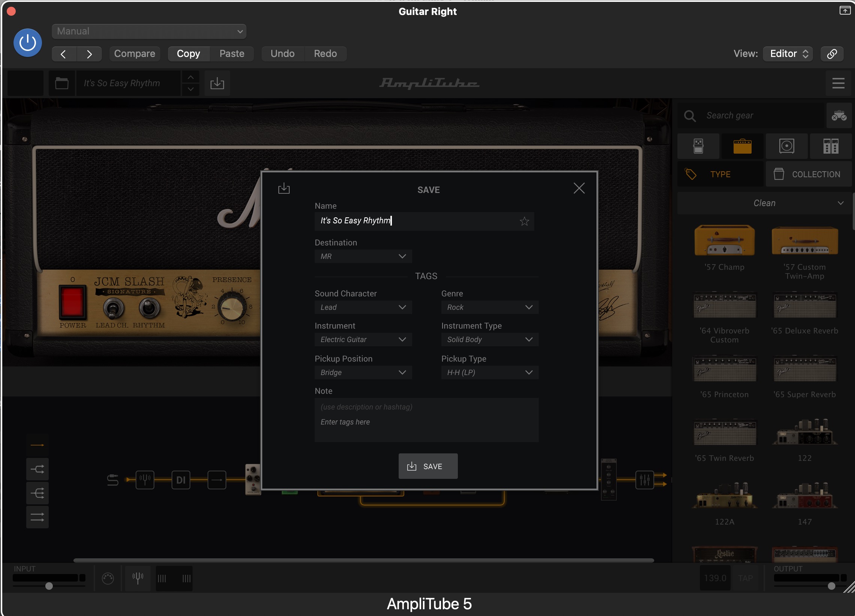Select the 122A amp thumbnail
Viewport: 855px width, 616px height.
pyautogui.click(x=725, y=495)
